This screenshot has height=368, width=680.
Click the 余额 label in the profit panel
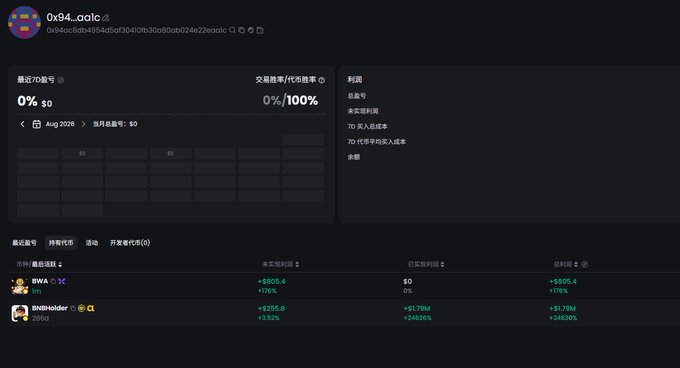[x=353, y=157]
